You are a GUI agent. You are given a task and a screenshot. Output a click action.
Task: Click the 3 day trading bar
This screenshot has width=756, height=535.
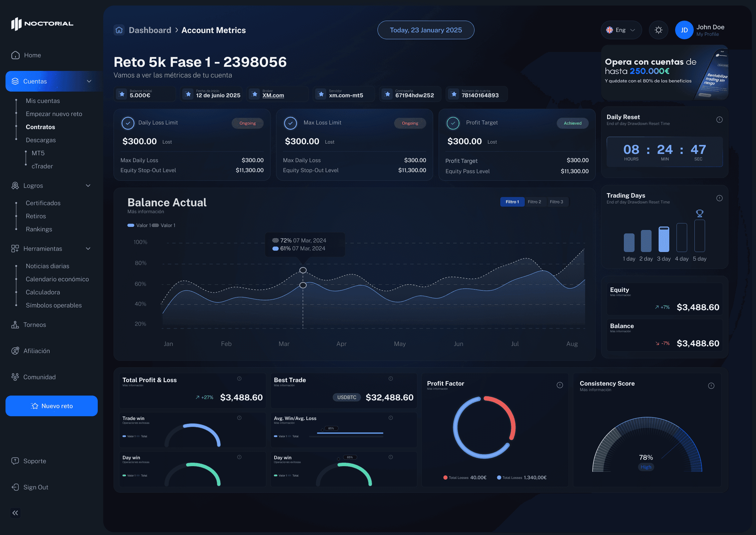(663, 239)
